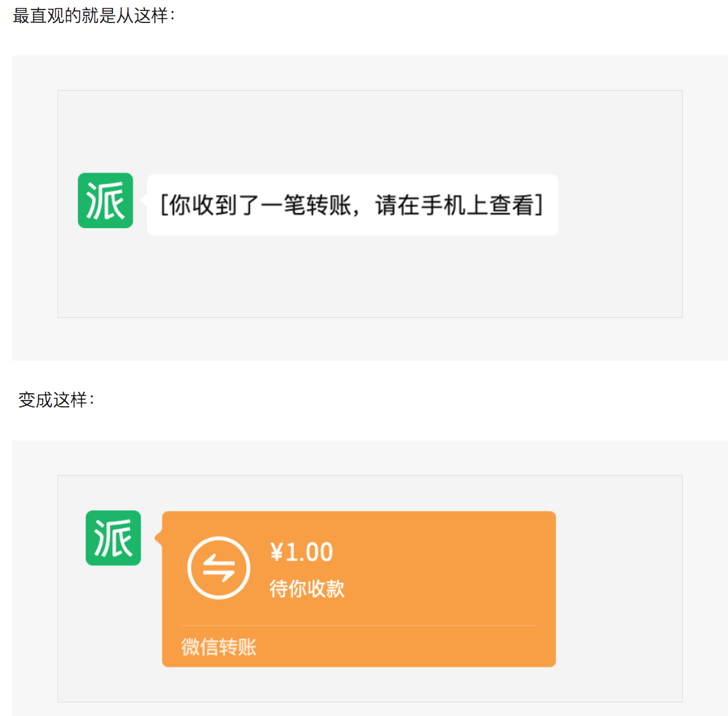728x716 pixels.
Task: Tap the 待你收款 status text
Action: pos(306,588)
